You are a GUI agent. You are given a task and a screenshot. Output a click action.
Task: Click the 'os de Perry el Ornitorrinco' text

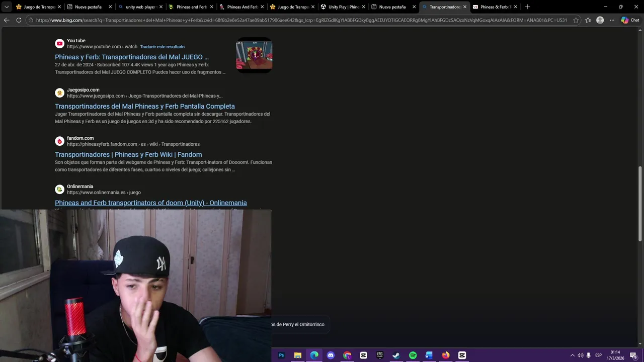298,324
